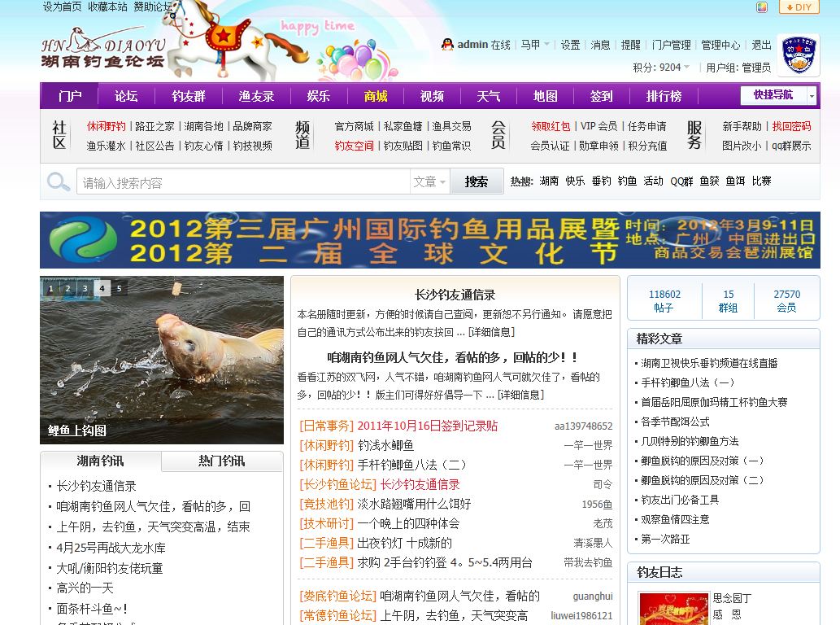Open the 文章 search type dropdown
840x625 pixels.
[429, 181]
